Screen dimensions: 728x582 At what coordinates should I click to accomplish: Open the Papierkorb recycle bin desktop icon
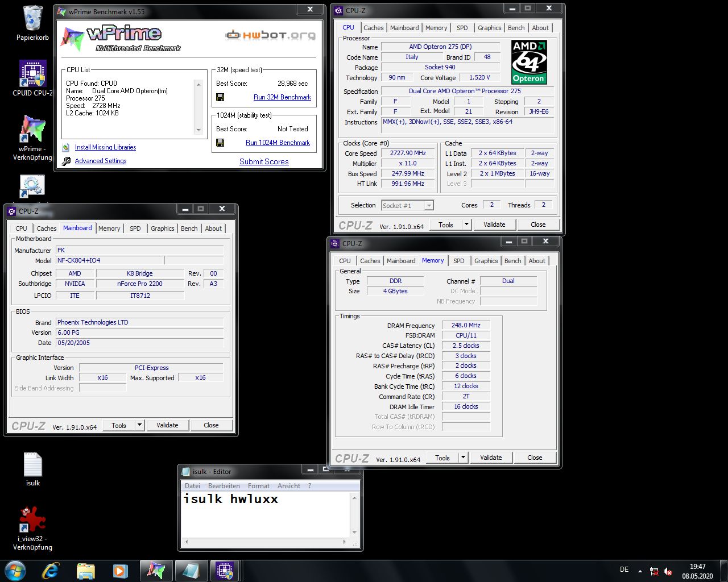tap(33, 24)
